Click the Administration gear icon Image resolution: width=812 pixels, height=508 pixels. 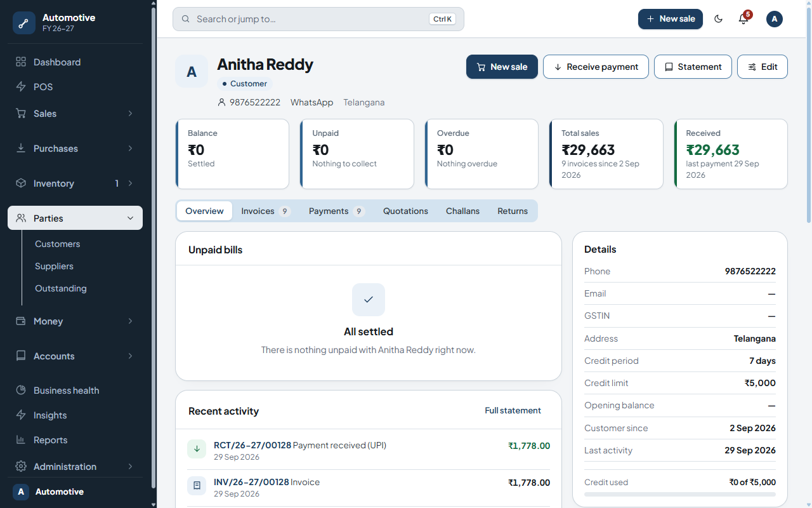point(21,466)
